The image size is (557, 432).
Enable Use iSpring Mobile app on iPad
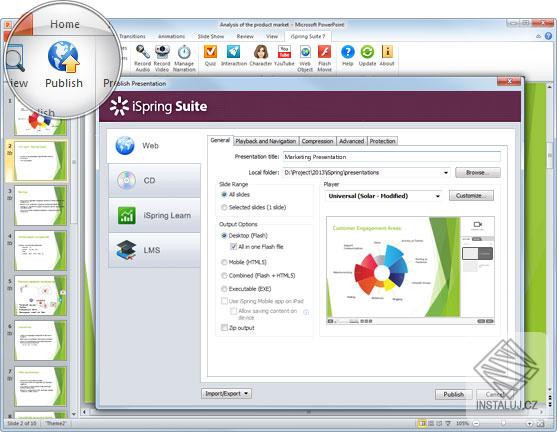tap(224, 301)
